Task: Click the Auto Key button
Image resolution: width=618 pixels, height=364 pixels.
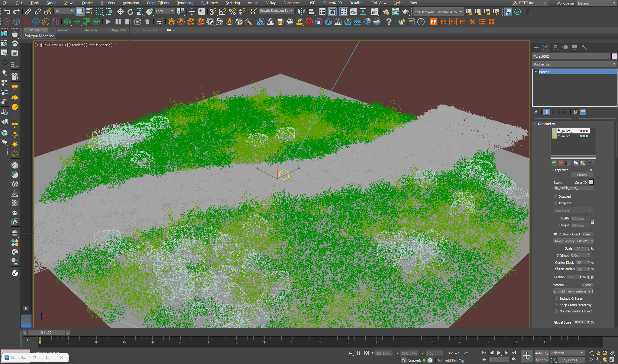Action: pos(541,353)
